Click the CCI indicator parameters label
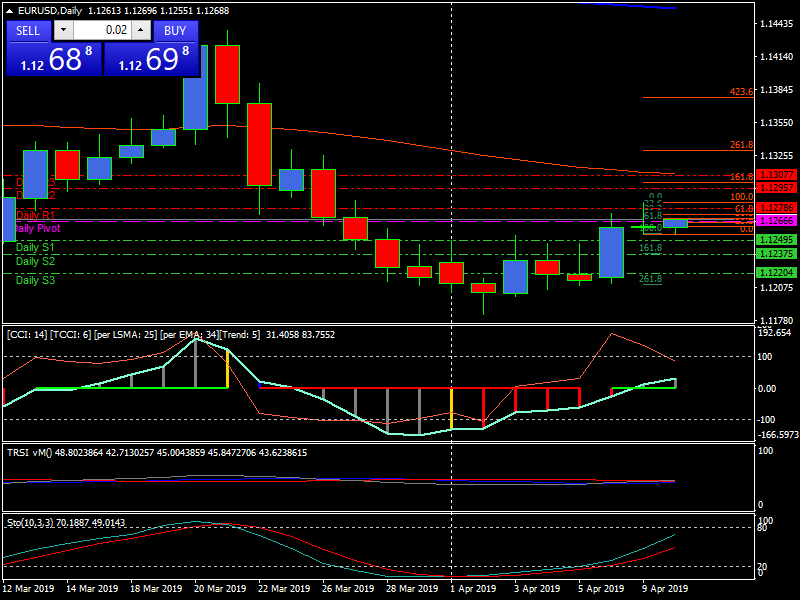This screenshot has width=800, height=600. 130,335
